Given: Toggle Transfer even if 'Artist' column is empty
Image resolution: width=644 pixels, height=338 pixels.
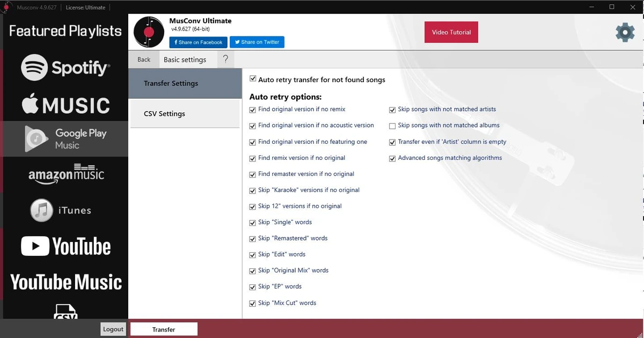Looking at the screenshot, I should coord(392,142).
